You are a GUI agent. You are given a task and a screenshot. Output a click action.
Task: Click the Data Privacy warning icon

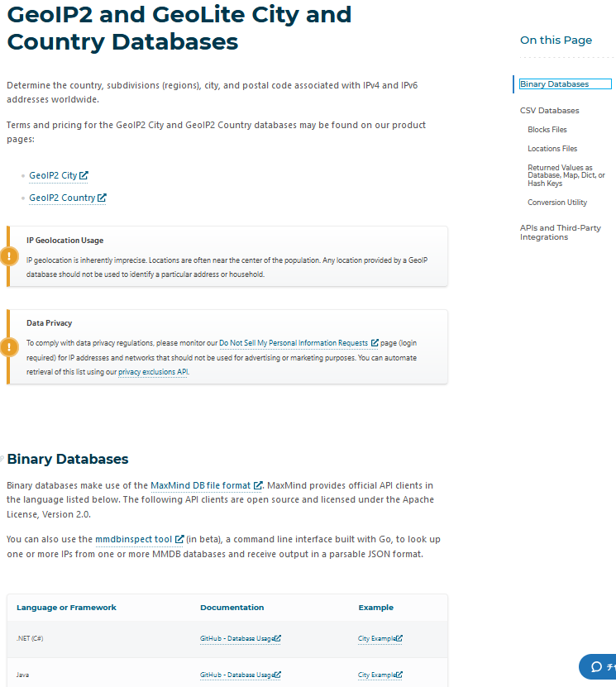9,347
